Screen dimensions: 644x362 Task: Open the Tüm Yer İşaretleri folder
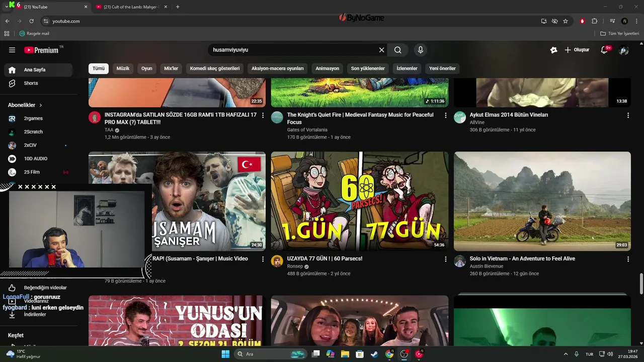(x=619, y=34)
